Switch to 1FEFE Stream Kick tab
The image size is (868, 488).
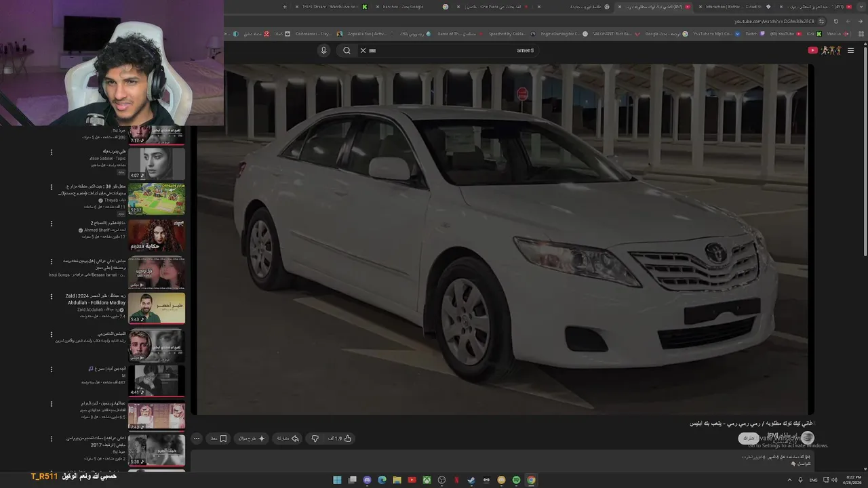tap(331, 7)
